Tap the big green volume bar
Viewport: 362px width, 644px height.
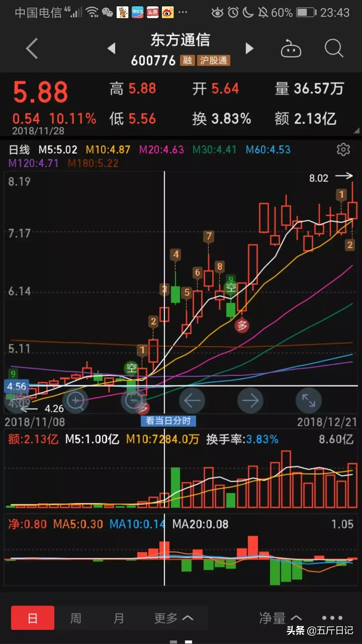point(175,487)
